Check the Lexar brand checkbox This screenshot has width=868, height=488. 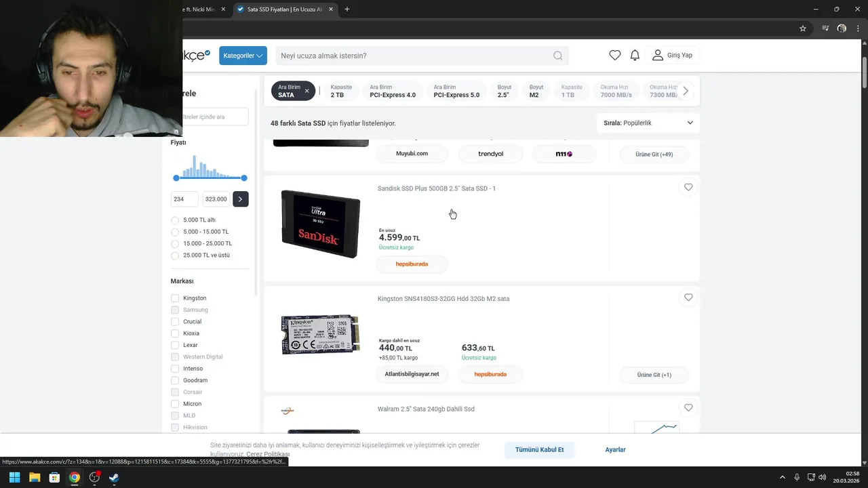coord(175,345)
